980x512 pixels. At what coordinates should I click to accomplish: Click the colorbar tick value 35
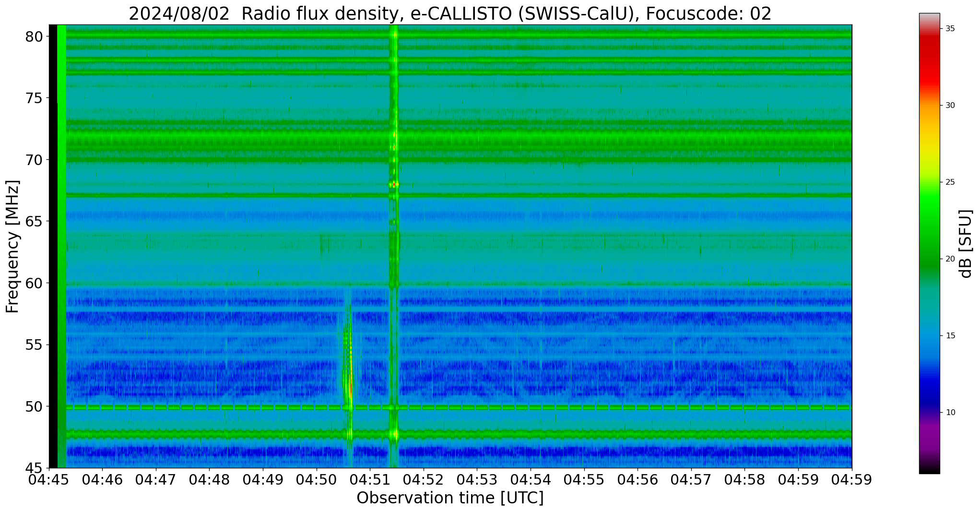pos(950,29)
